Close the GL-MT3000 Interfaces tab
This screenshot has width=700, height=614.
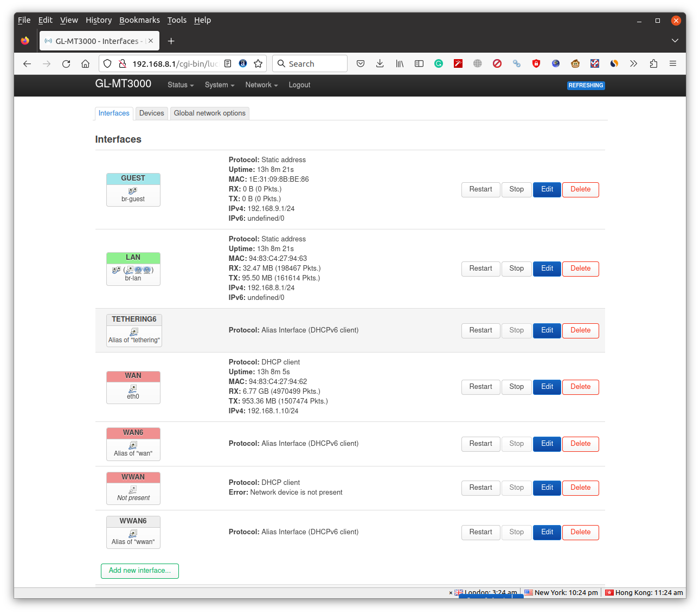(x=151, y=41)
